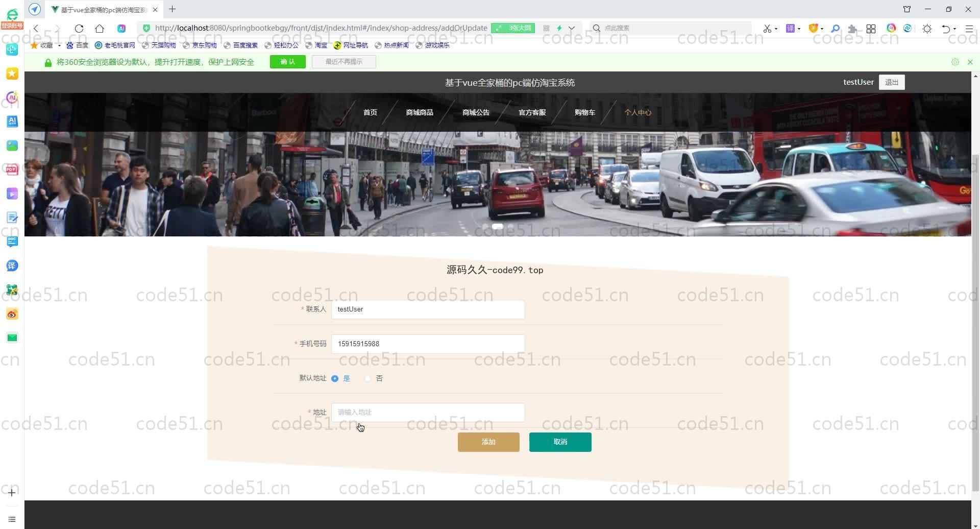Open the hamburger main menu icon
Screen dimensions: 980x529
tap(969, 29)
